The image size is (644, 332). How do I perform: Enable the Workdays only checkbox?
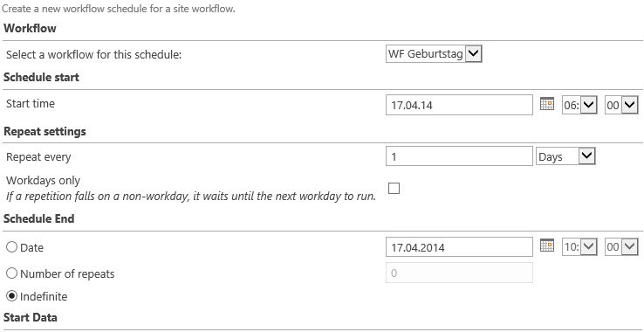point(394,189)
